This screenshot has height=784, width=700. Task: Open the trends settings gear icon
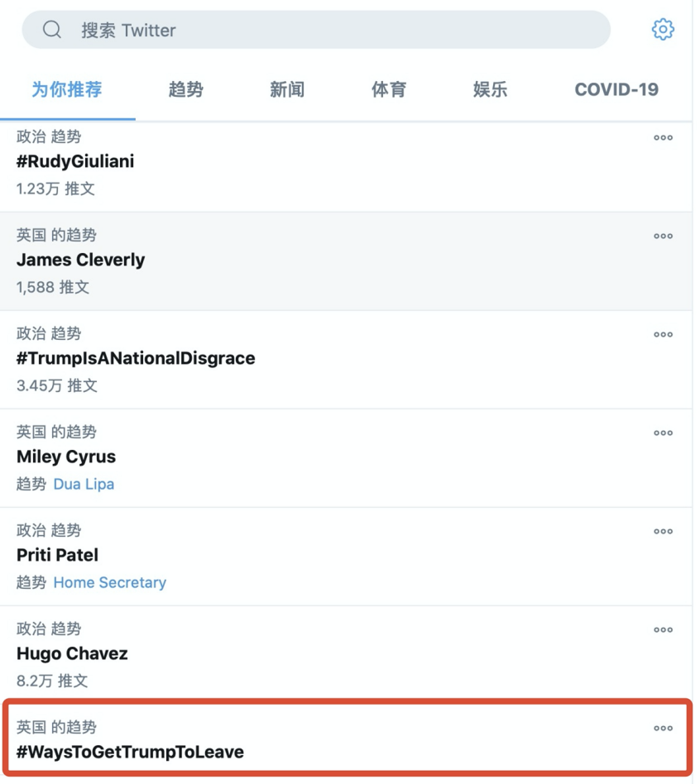click(x=663, y=30)
